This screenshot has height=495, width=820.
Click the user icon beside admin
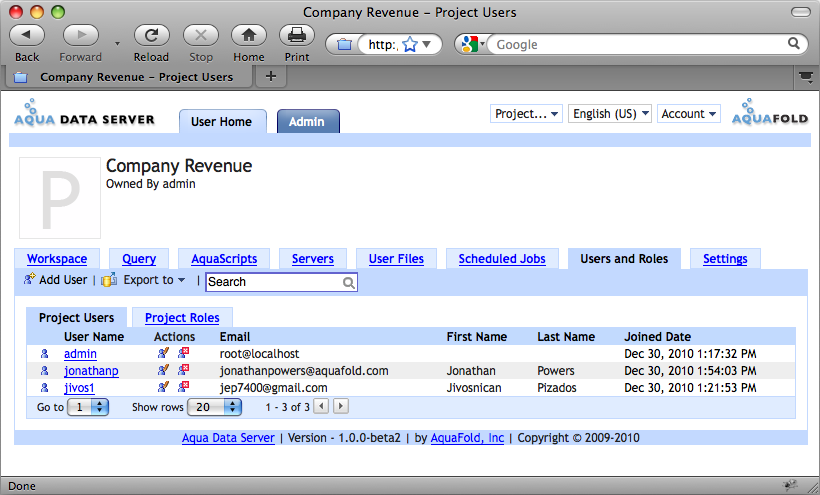(x=44, y=354)
